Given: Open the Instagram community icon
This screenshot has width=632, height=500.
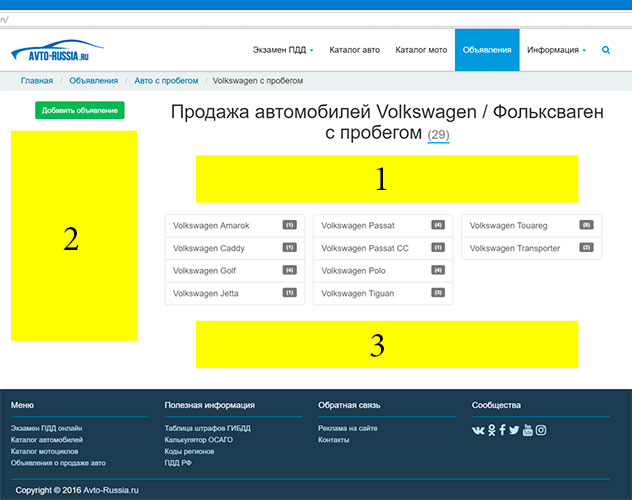Looking at the screenshot, I should click(x=541, y=430).
